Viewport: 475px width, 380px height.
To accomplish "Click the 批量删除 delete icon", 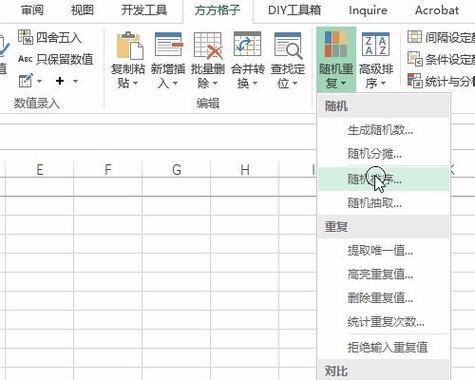I will point(208,45).
